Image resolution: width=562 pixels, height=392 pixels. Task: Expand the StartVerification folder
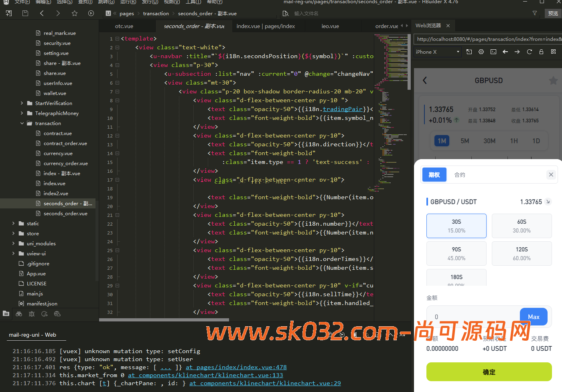(22, 103)
